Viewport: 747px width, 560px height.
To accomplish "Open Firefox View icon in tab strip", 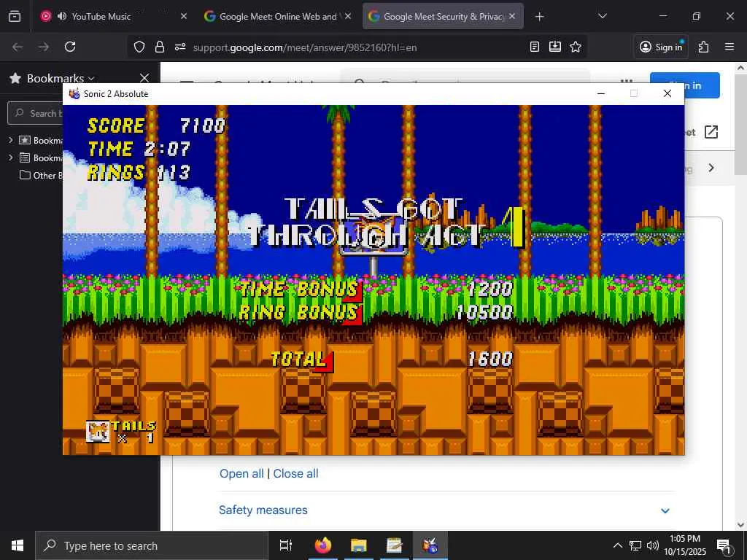I will [15, 16].
